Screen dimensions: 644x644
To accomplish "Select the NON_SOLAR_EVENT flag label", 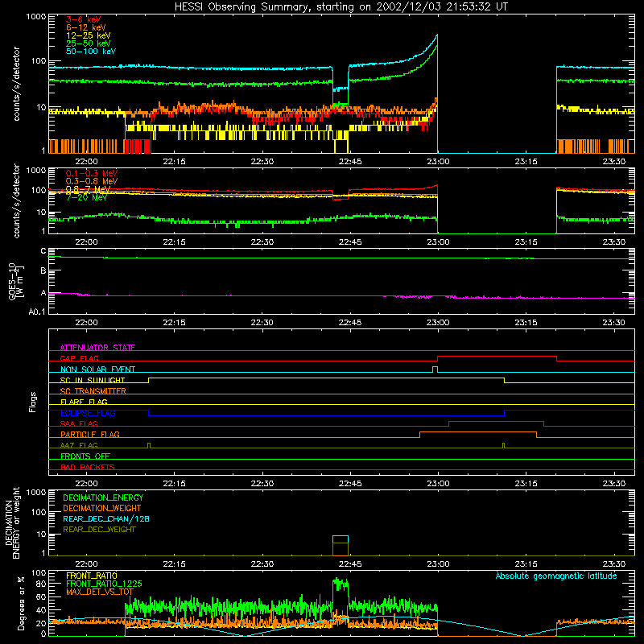I will pyautogui.click(x=97, y=369).
